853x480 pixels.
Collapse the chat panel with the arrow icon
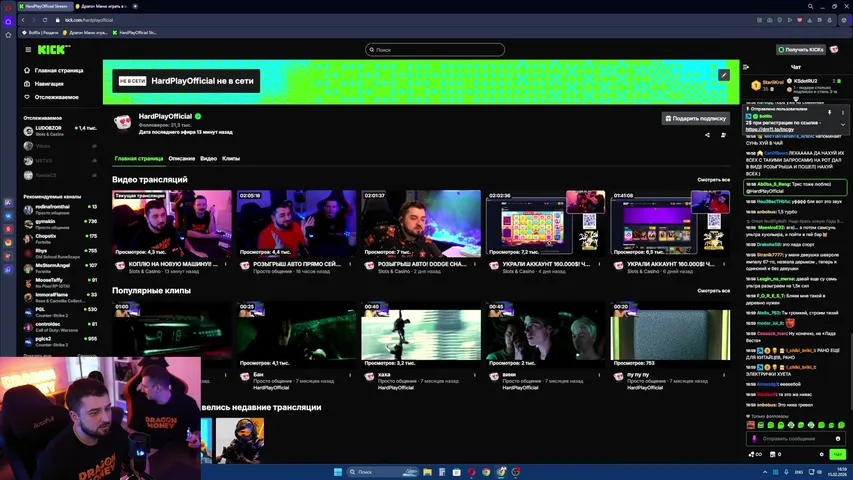pos(747,67)
